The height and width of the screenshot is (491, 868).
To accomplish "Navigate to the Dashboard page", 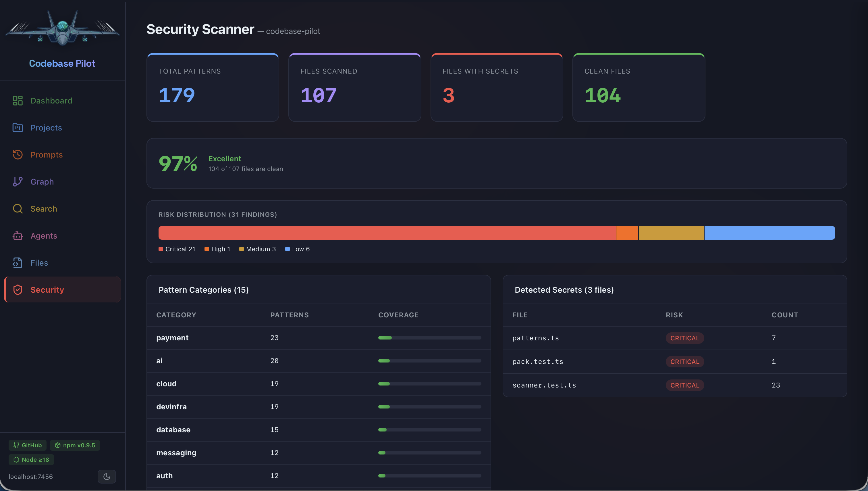I will 51,101.
